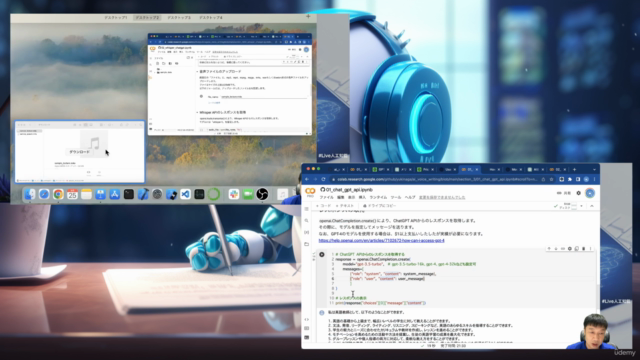This screenshot has height=360, width=640.
Task: Switch to デスクトップ4 in Mission Control bar
Action: pyautogui.click(x=211, y=18)
